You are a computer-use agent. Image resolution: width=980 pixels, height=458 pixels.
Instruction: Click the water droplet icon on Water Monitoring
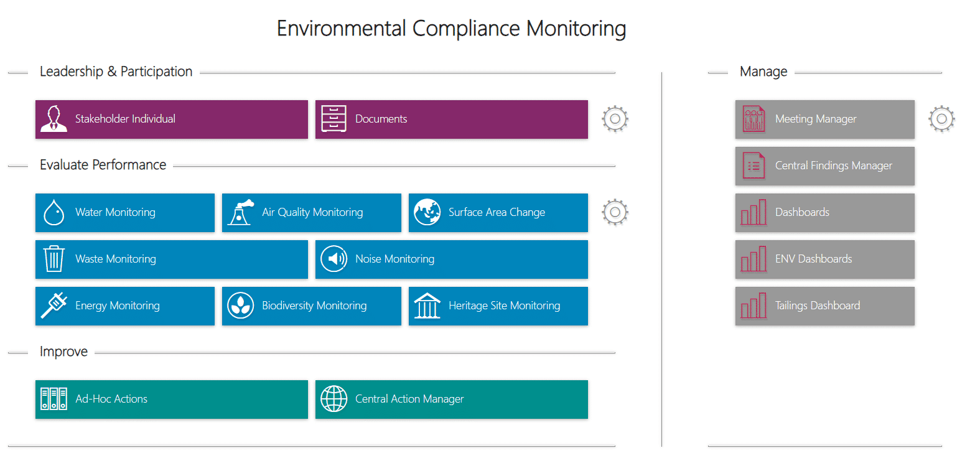point(54,212)
